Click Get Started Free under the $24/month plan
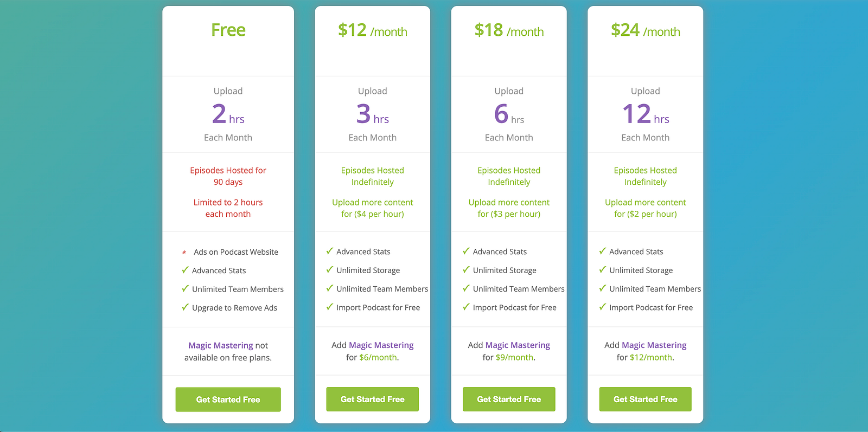 pyautogui.click(x=645, y=399)
